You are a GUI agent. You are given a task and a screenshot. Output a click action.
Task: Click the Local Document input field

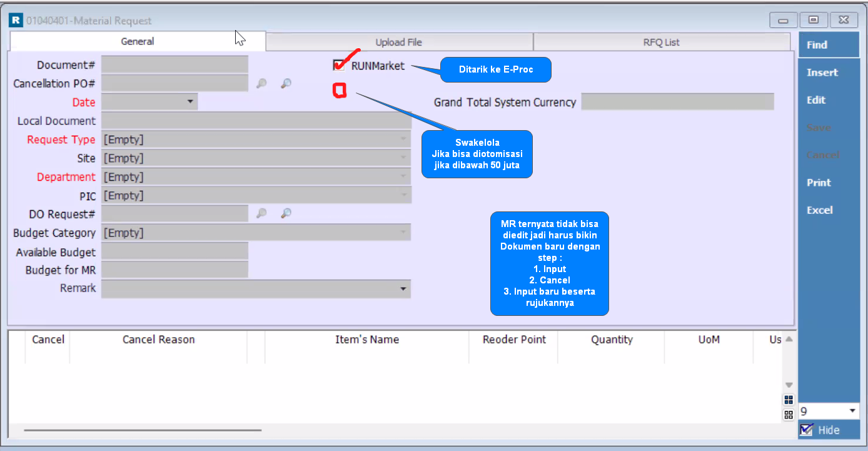point(256,121)
